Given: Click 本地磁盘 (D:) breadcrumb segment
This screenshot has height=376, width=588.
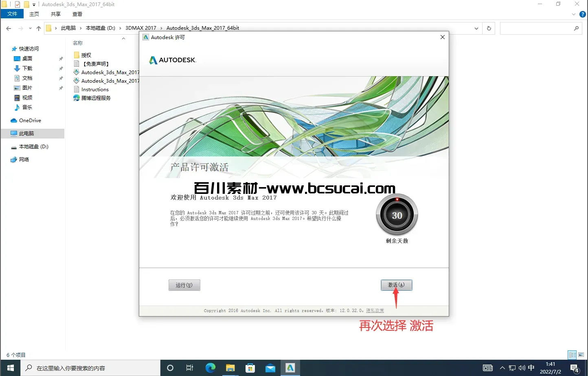Looking at the screenshot, I should coord(101,28).
